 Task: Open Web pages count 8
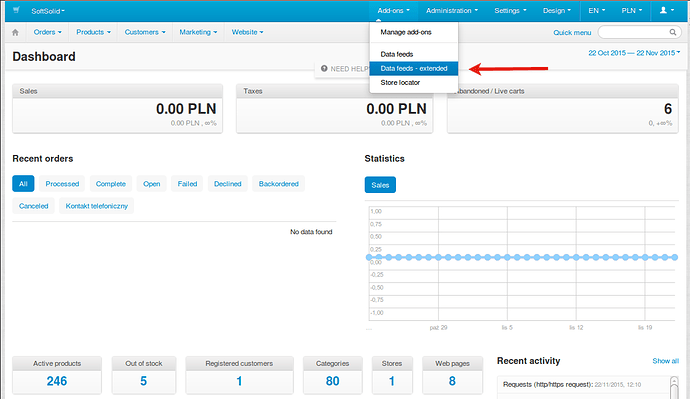(452, 381)
